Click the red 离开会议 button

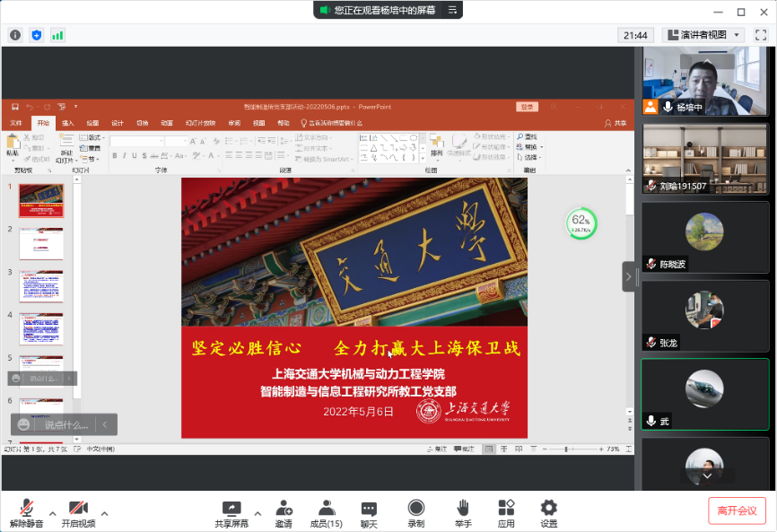[x=737, y=510]
